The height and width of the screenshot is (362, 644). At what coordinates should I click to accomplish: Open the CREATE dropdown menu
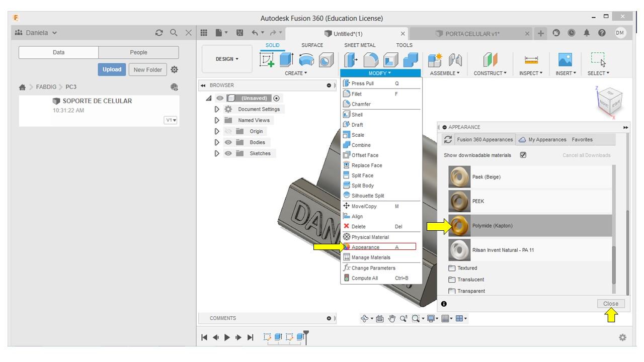click(x=296, y=73)
